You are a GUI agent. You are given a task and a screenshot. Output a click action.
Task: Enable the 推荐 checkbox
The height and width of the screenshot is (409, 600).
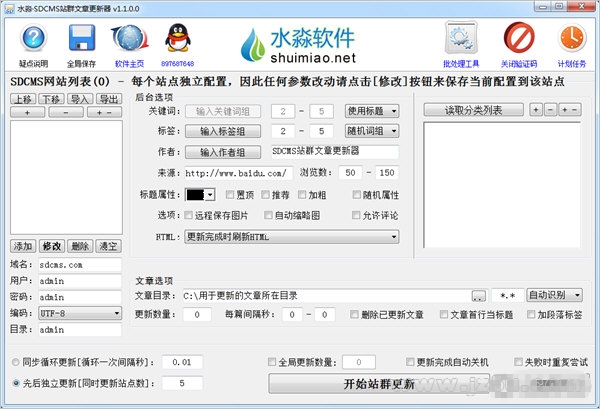[x=265, y=195]
